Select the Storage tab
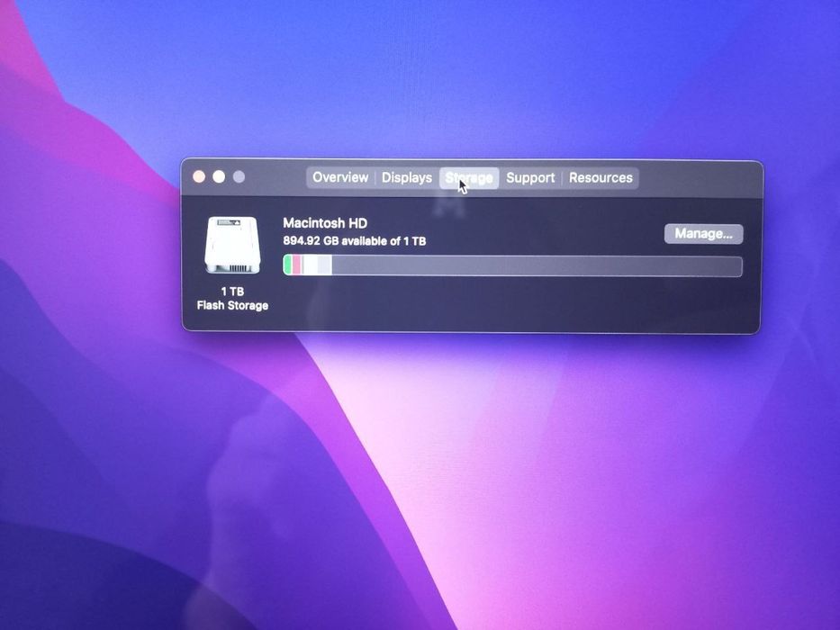The width and height of the screenshot is (840, 630). tap(469, 178)
